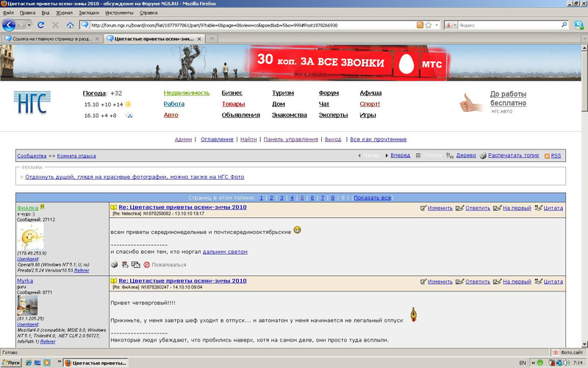Expand the back/forward history dropdown arrow
This screenshot has height=368, width=588.
click(29, 25)
